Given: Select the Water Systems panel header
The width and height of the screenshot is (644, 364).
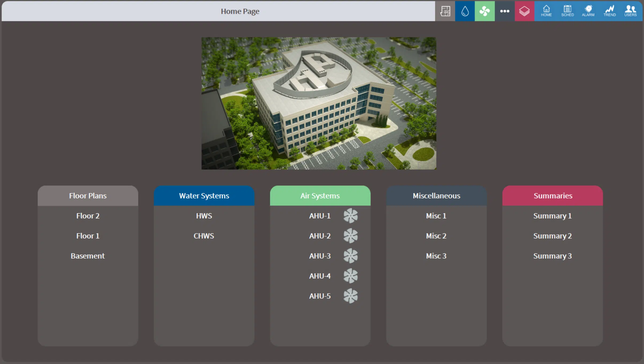Looking at the screenshot, I should 204,196.
